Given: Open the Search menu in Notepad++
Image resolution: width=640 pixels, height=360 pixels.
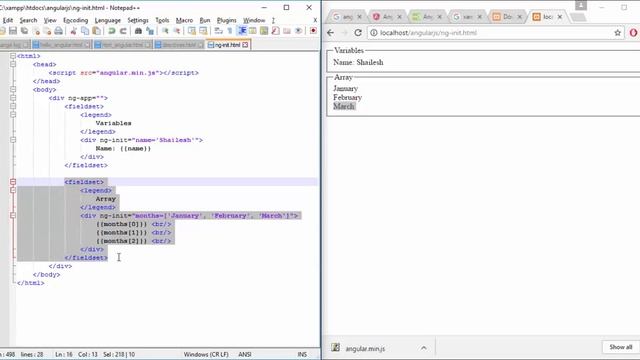Looking at the screenshot, I should coord(28,20).
